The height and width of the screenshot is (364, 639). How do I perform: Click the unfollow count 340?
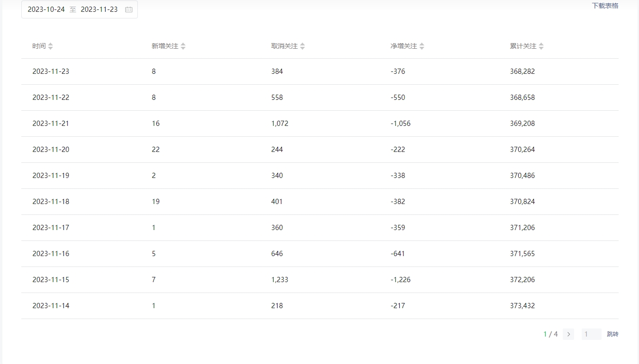tap(277, 176)
